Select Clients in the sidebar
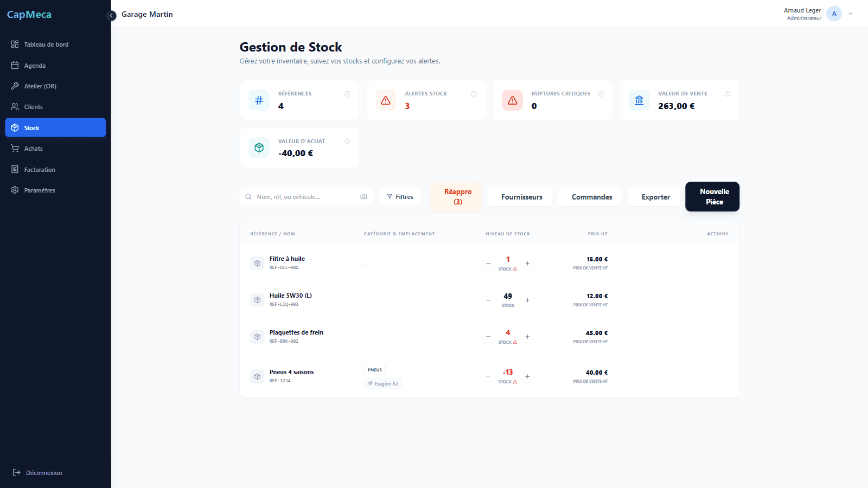The image size is (868, 488). point(34,106)
